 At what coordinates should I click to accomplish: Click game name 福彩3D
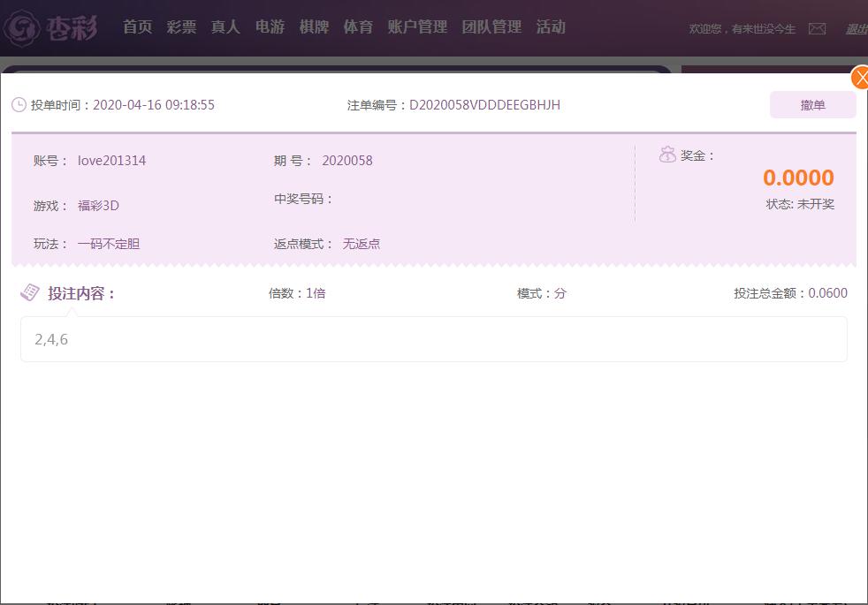(98, 206)
